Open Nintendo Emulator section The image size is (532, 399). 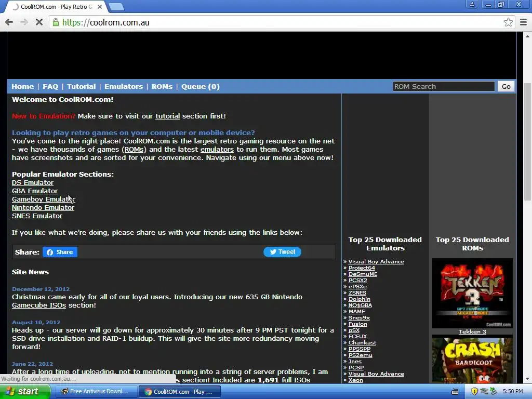click(x=43, y=208)
